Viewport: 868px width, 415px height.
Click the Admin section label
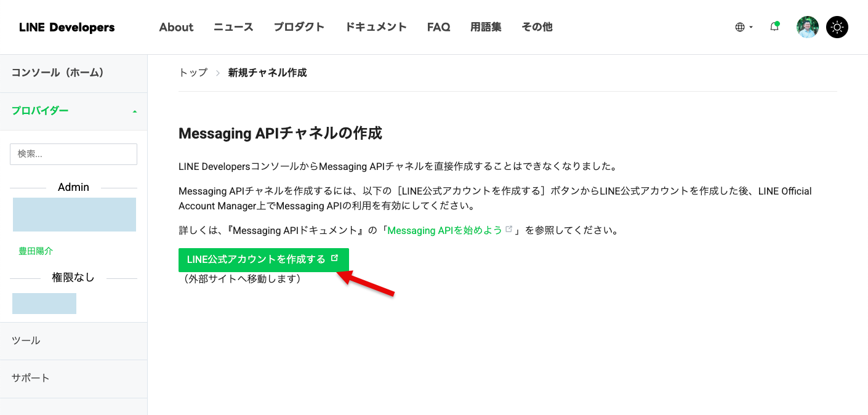point(73,187)
